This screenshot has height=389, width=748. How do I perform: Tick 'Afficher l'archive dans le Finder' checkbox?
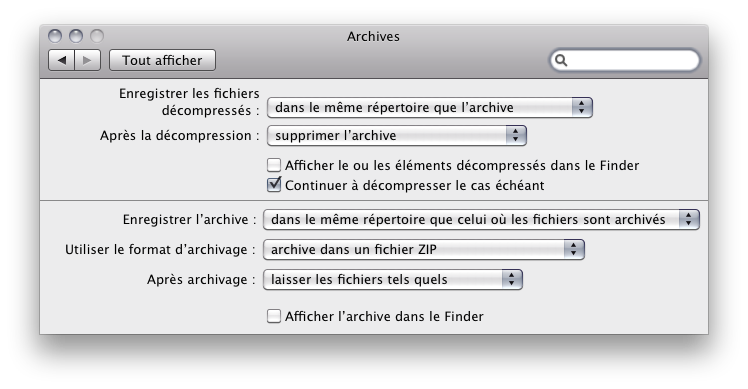pos(274,316)
